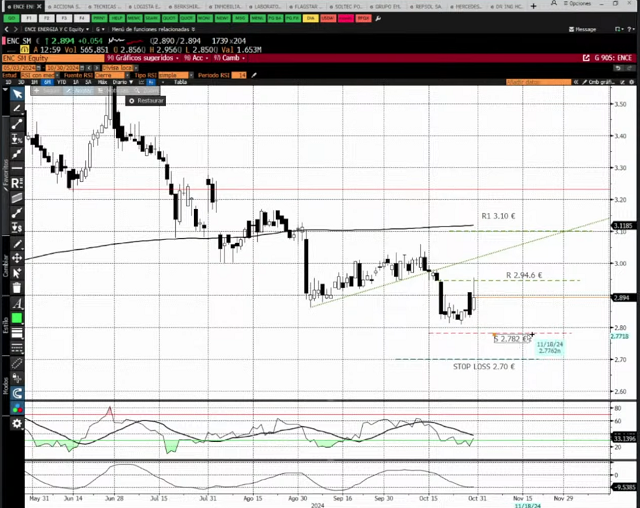The width and height of the screenshot is (640, 508).
Task: Select the 1M time range
Action: [x=34, y=82]
